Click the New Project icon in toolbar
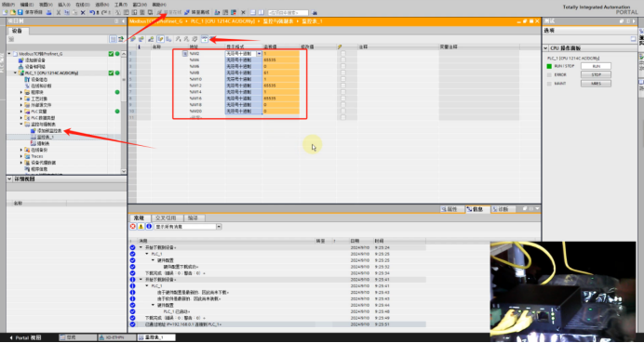The width and height of the screenshot is (644, 343). 5,12
